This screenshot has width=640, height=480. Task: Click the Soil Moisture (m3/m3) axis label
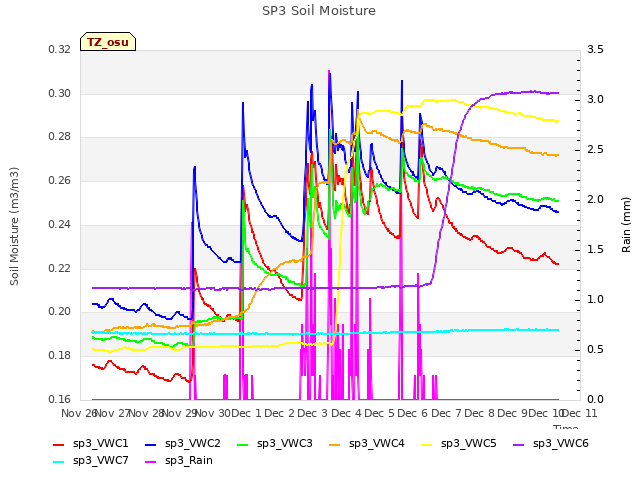[x=14, y=226]
